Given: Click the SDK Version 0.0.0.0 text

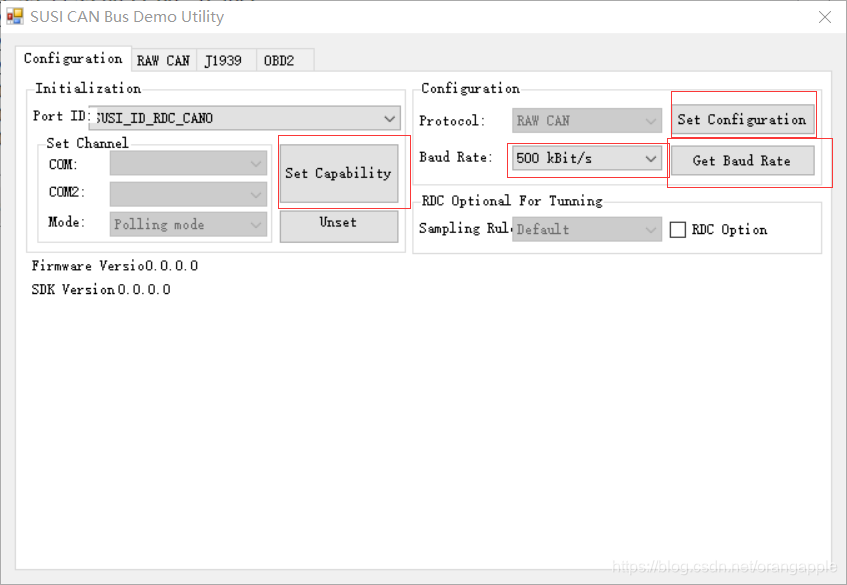Looking at the screenshot, I should pyautogui.click(x=101, y=290).
